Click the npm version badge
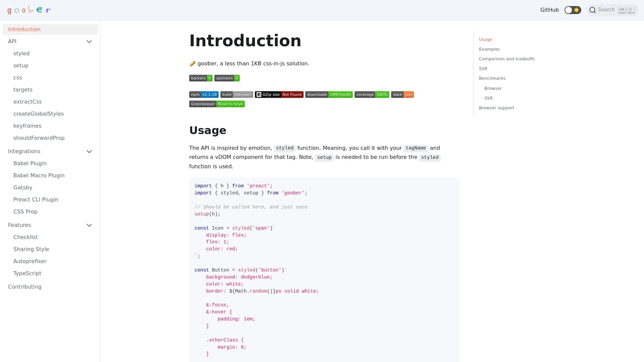Image resolution: width=644 pixels, height=362 pixels. [x=204, y=94]
